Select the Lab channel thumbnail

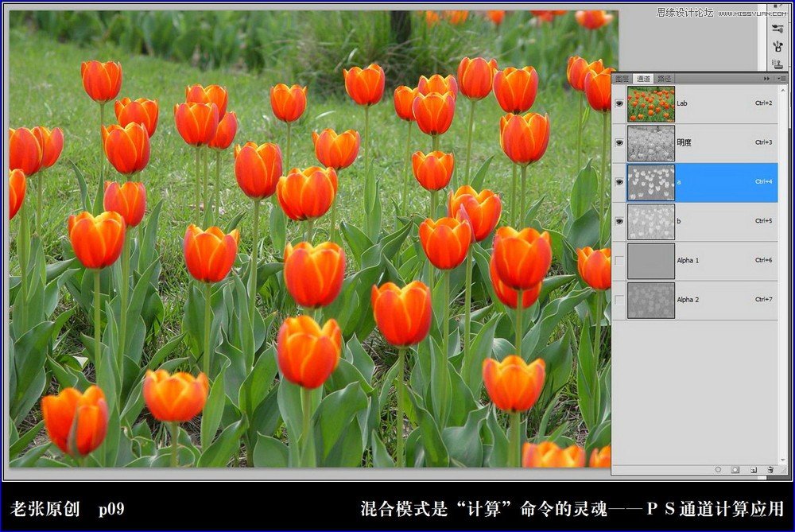click(x=651, y=104)
